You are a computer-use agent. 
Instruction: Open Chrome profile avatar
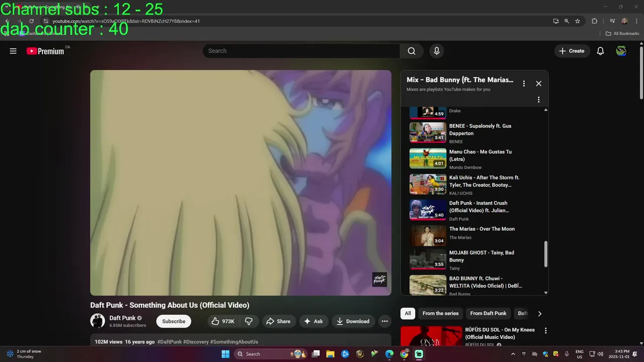[624, 21]
